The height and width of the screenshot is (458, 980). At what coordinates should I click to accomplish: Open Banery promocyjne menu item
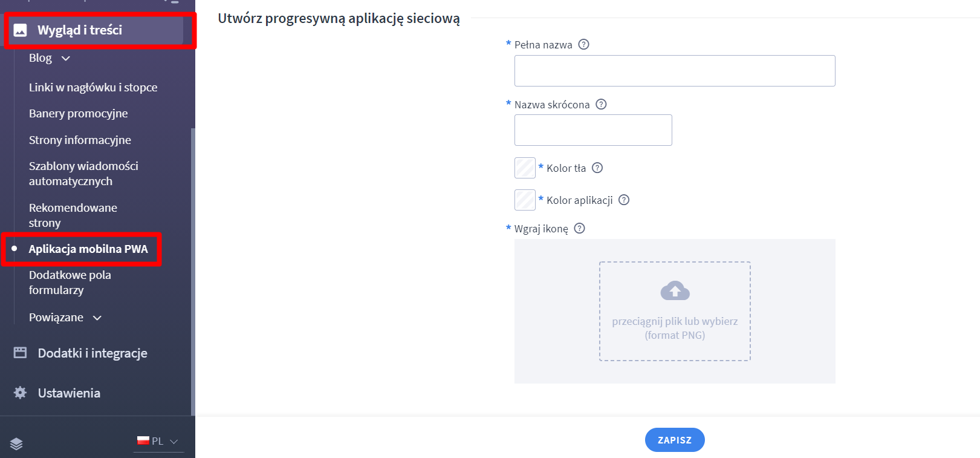78,113
